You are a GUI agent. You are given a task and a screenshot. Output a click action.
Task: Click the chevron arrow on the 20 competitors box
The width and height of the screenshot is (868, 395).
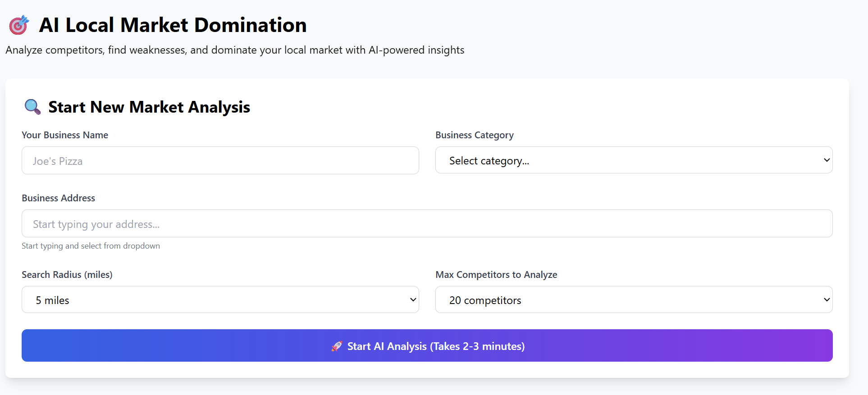click(x=827, y=300)
